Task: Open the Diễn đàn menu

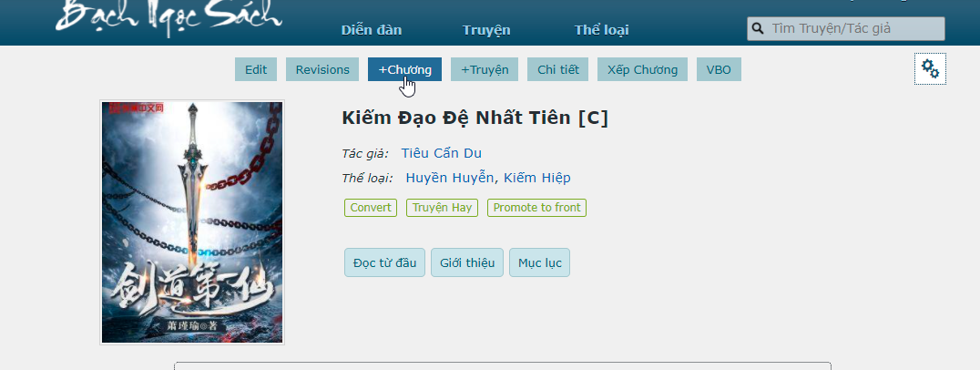Action: pos(372,29)
